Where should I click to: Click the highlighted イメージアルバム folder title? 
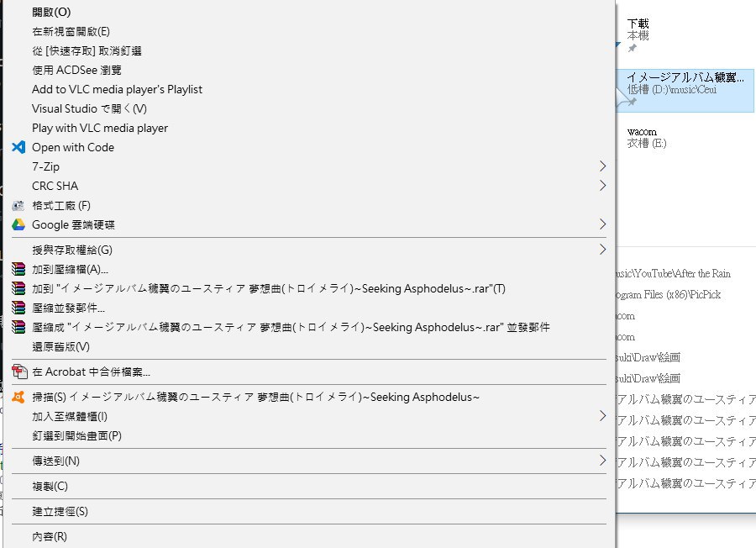[685, 77]
